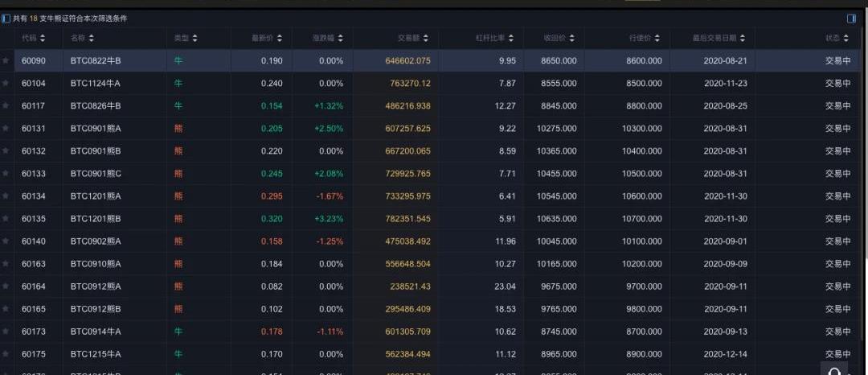Mark row 60132 BTC0901熊B with star
Image resolution: width=868 pixels, height=375 pixels.
click(x=6, y=151)
